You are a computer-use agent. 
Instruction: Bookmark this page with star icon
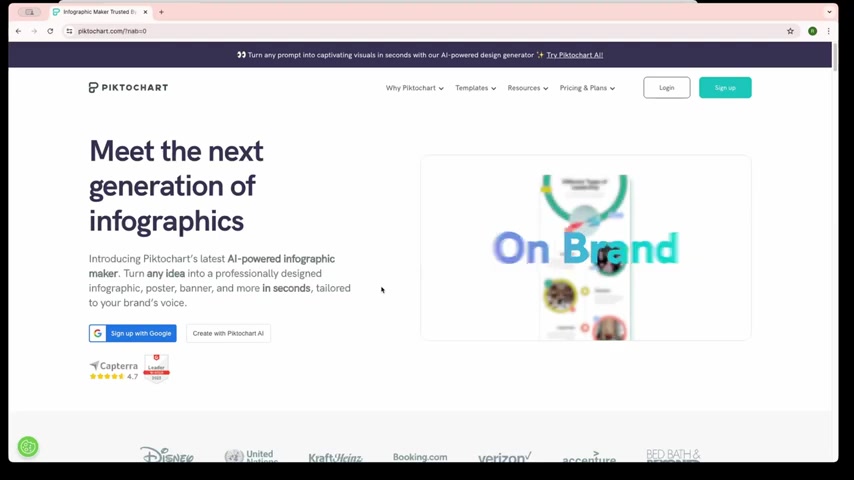(x=790, y=31)
